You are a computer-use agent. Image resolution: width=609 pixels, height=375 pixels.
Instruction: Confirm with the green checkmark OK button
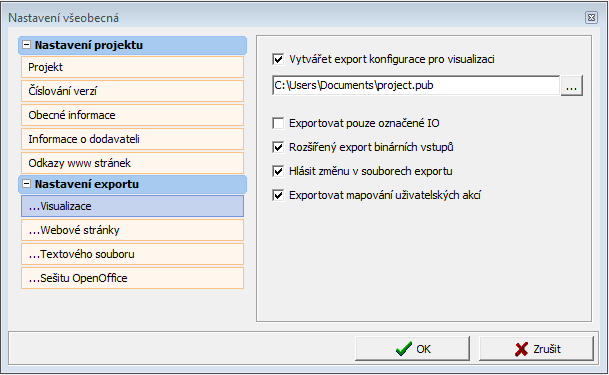click(412, 349)
